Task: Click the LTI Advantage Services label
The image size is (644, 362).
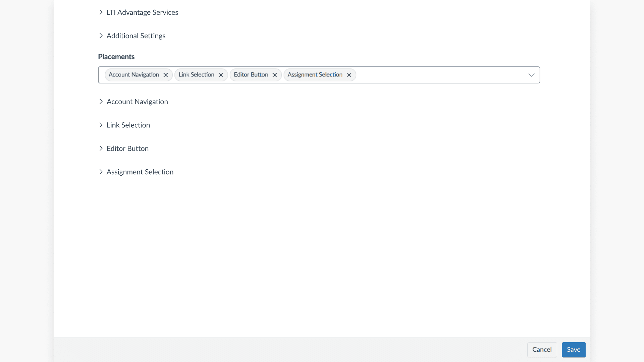Action: pyautogui.click(x=142, y=12)
